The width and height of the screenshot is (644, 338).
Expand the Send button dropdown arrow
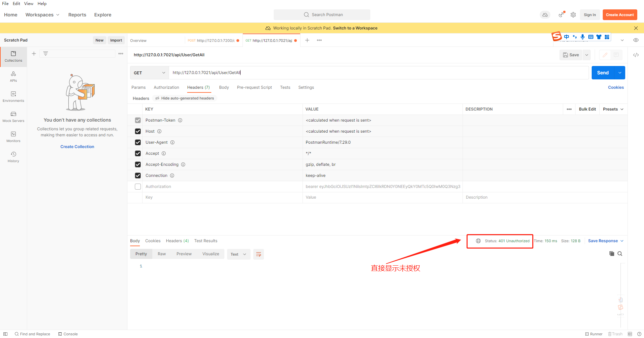(x=620, y=73)
